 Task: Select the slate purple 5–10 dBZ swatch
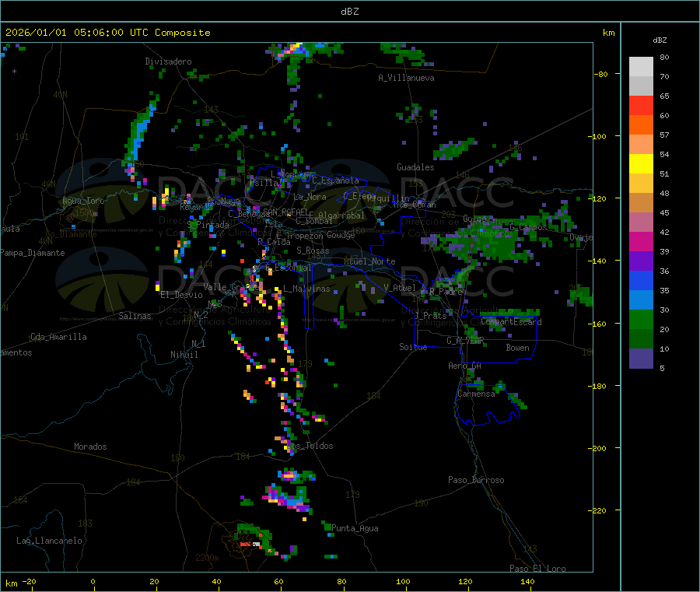click(x=641, y=359)
